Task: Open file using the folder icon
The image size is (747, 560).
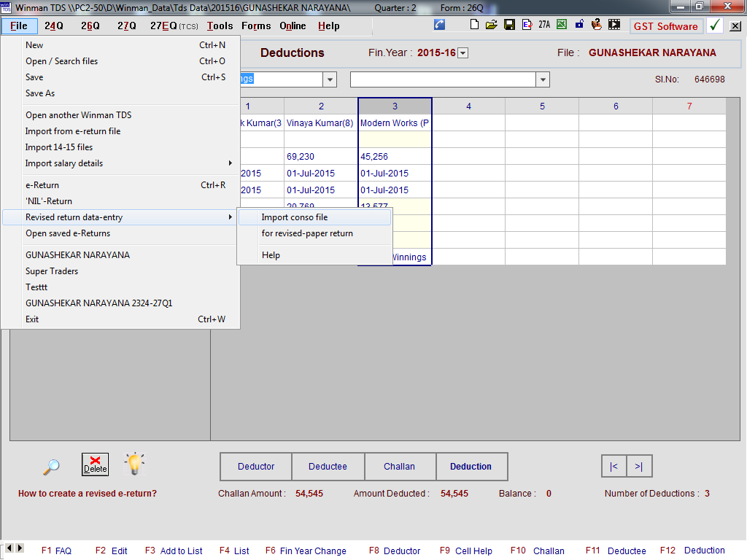Action: pos(492,25)
